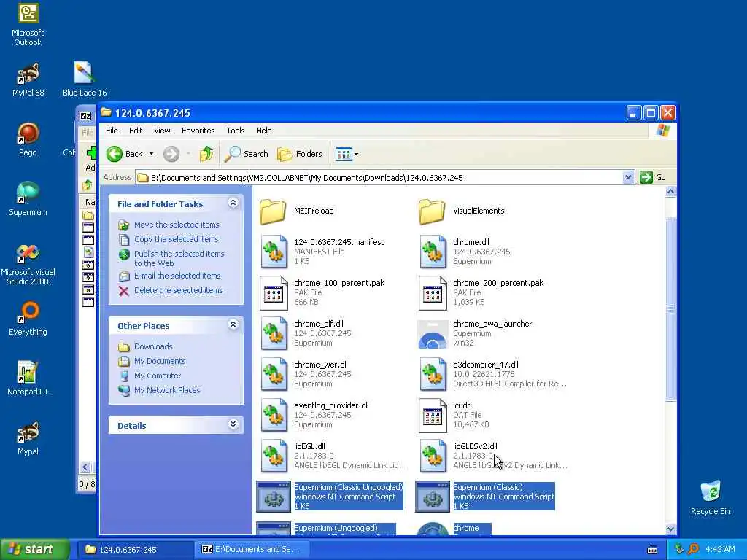This screenshot has width=747, height=560.
Task: Open Microsoft Outlook desktop shortcut
Action: (28, 25)
